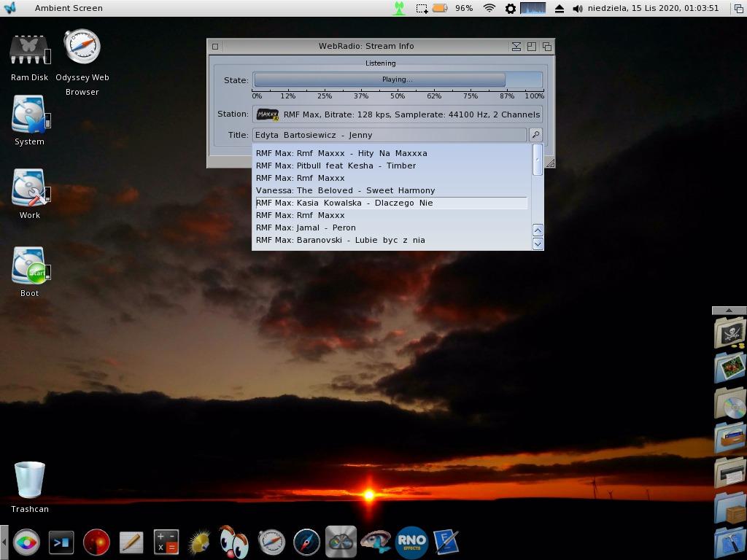This screenshot has height=560, width=747.
Task: Open the file drawer folder in side panel
Action: coord(730,437)
